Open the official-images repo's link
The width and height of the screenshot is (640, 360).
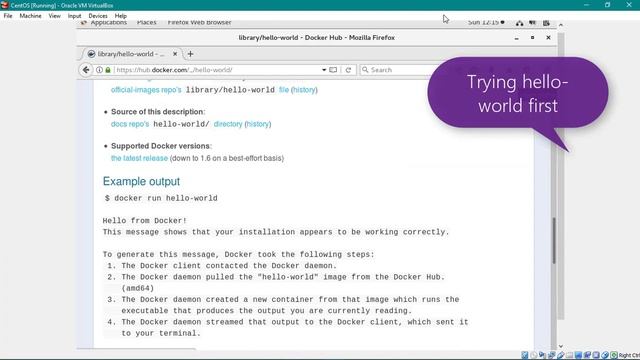[146, 90]
